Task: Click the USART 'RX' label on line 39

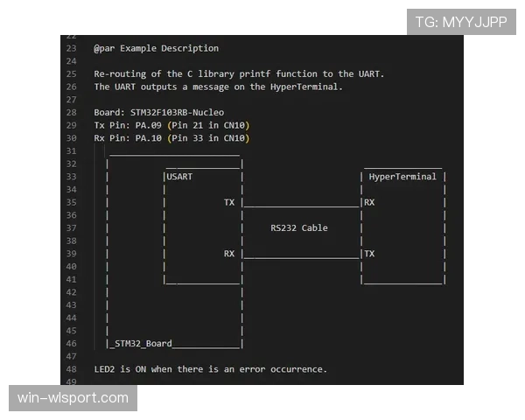Action: pyautogui.click(x=229, y=254)
